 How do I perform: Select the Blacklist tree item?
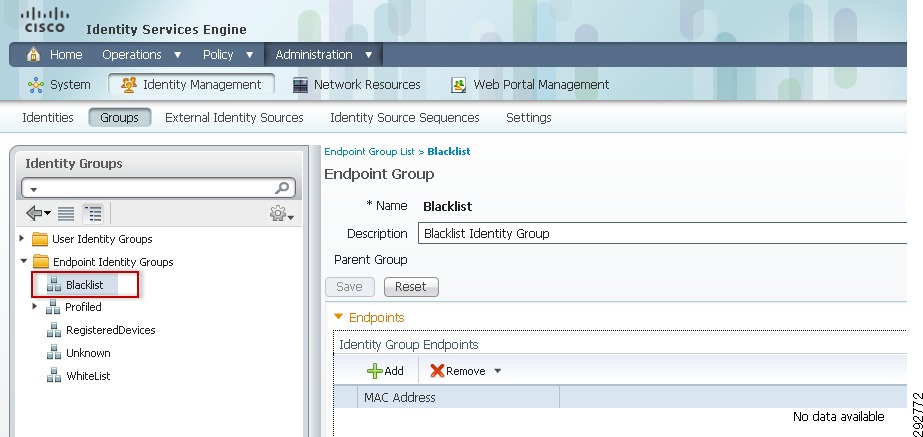point(84,285)
